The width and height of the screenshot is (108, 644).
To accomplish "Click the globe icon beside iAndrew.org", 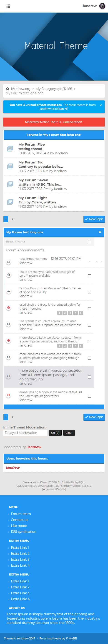I will (x=8, y=89).
